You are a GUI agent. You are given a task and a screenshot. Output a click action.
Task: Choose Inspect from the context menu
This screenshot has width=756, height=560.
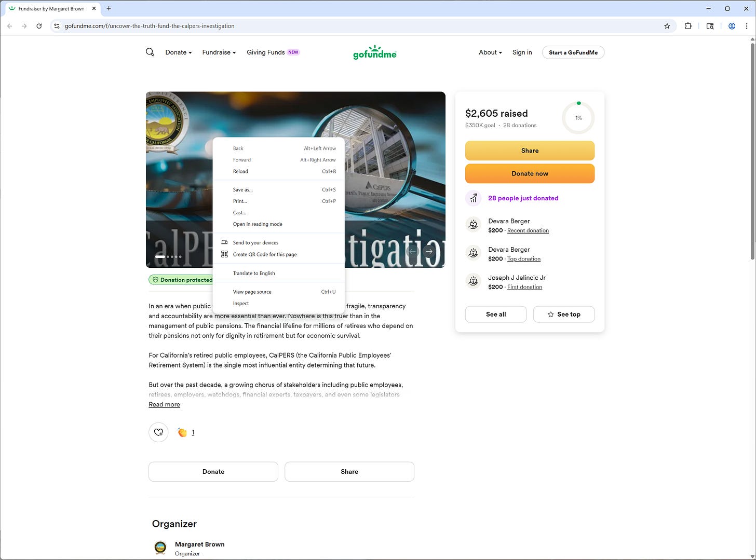(x=279, y=303)
